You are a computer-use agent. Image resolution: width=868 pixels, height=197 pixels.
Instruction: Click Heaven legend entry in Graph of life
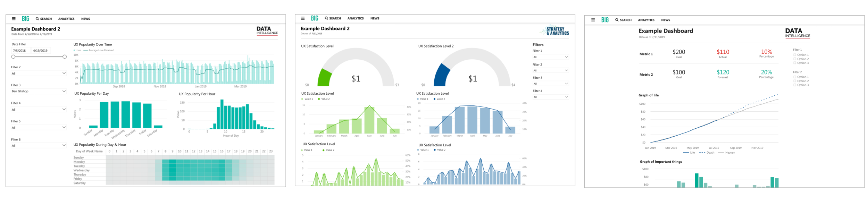pyautogui.click(x=726, y=153)
